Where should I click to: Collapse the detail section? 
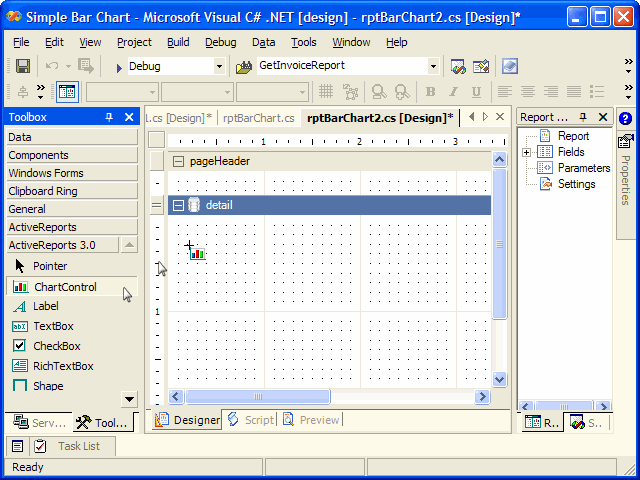coord(178,205)
